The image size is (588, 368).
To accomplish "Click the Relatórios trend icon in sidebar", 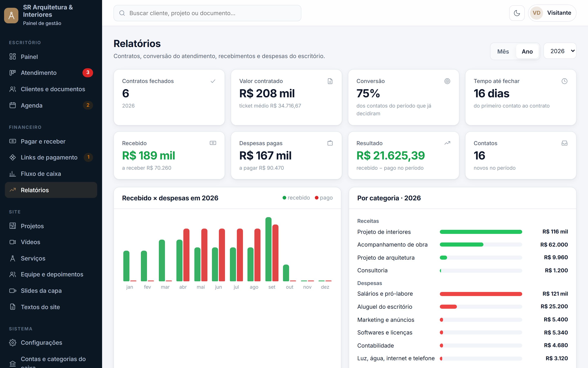I will (x=13, y=190).
